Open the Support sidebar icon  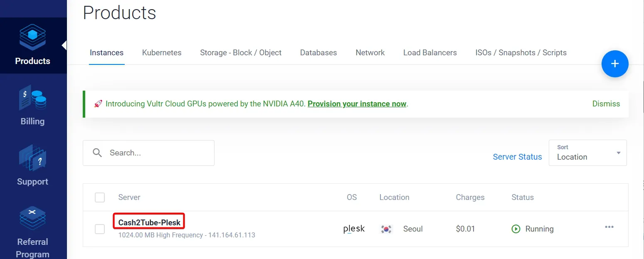(x=32, y=158)
